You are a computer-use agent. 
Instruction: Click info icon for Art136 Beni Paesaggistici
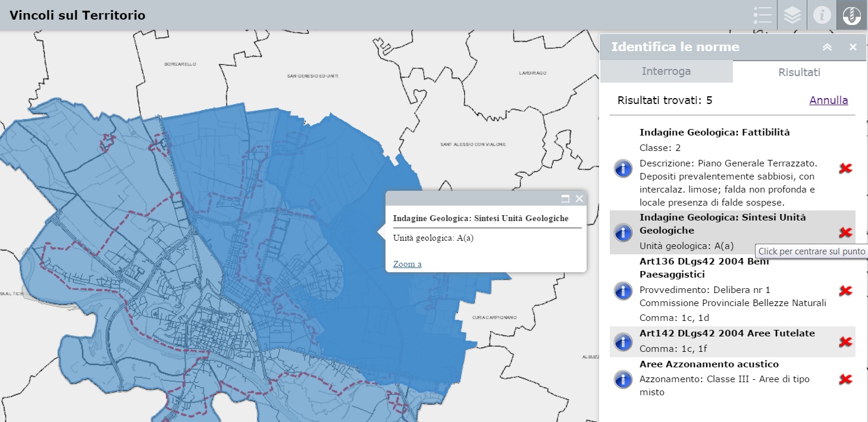click(x=623, y=291)
